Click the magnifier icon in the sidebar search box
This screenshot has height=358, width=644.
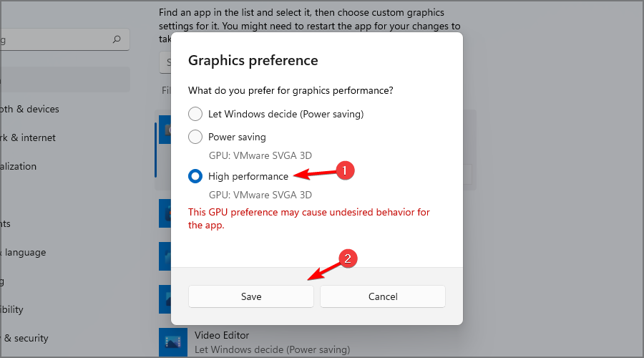[117, 39]
